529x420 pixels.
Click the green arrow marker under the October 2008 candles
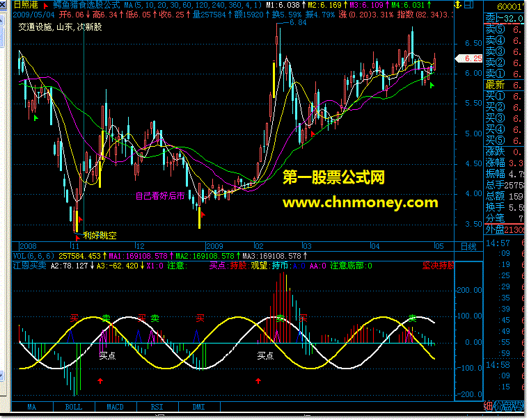click(x=36, y=118)
